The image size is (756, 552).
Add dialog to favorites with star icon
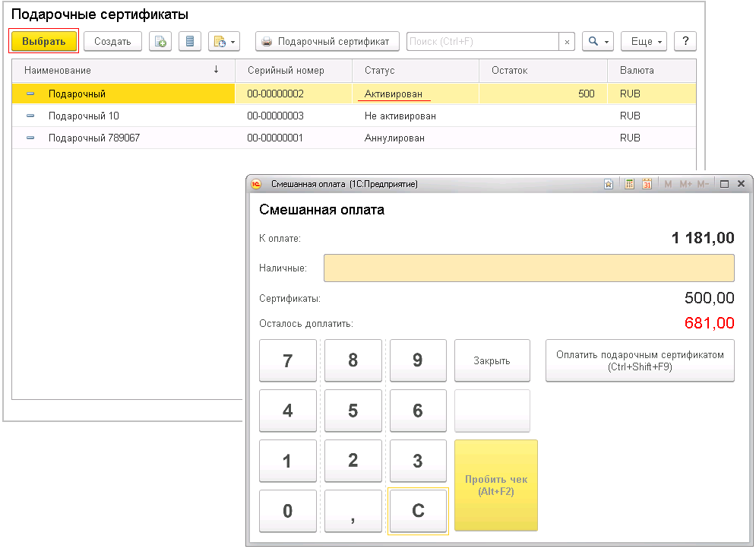click(x=609, y=184)
